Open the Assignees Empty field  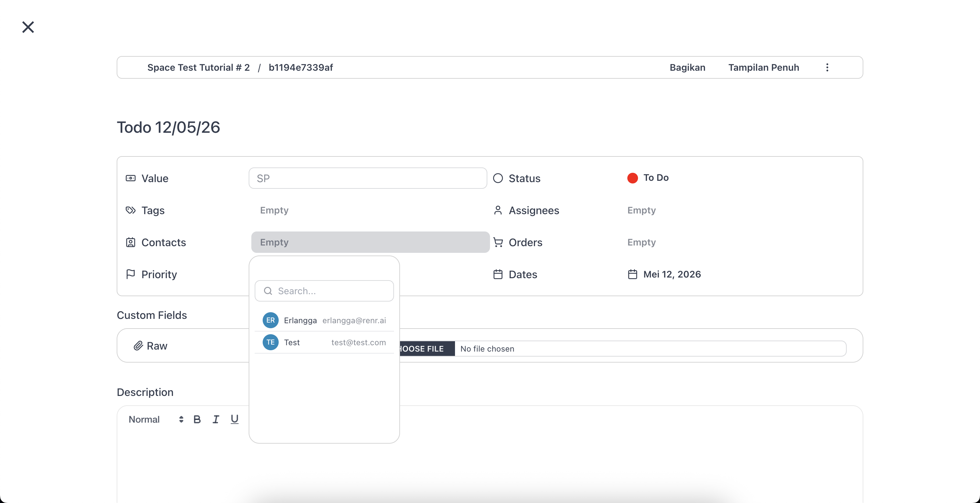tap(641, 210)
